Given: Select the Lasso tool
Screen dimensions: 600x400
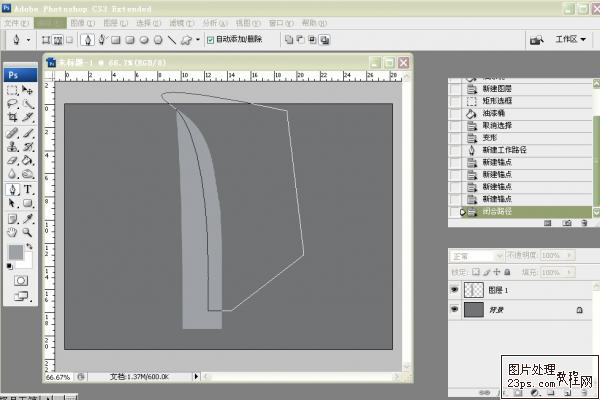Looking at the screenshot, I should [x=12, y=104].
